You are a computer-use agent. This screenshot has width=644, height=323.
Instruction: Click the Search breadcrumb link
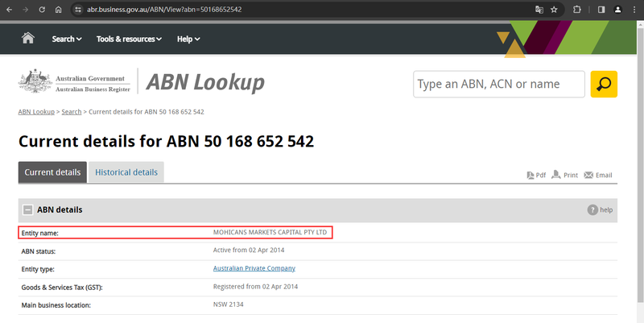72,112
